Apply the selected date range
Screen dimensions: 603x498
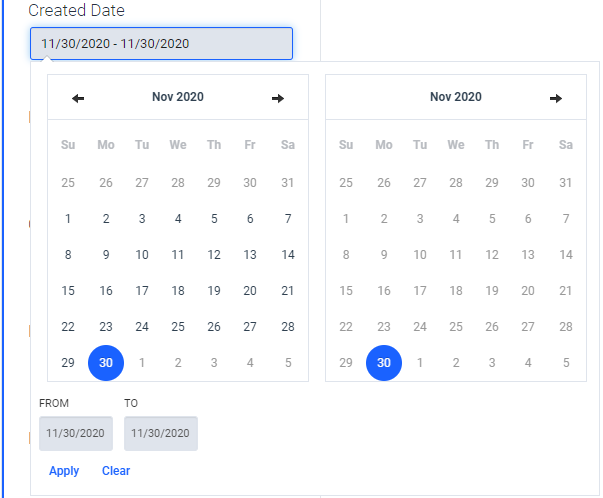pos(64,471)
